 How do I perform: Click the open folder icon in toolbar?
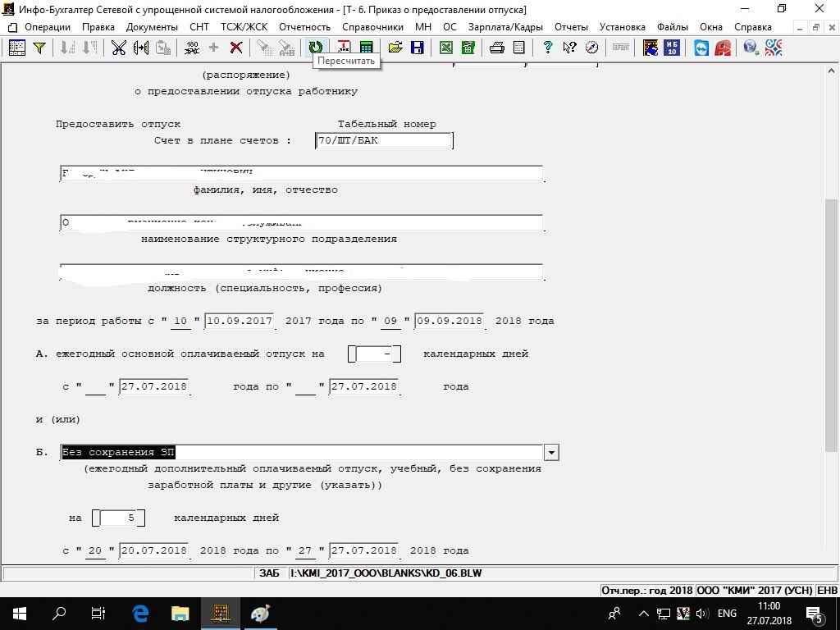point(395,48)
